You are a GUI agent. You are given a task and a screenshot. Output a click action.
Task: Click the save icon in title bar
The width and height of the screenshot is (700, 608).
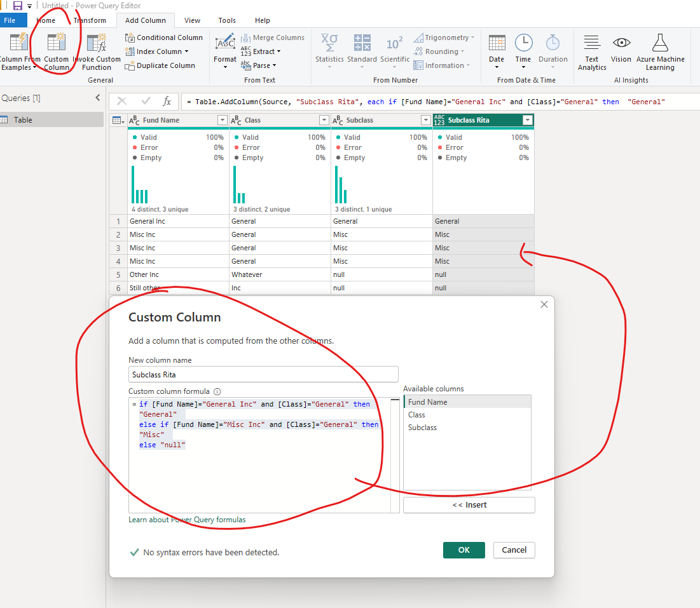coord(17,6)
